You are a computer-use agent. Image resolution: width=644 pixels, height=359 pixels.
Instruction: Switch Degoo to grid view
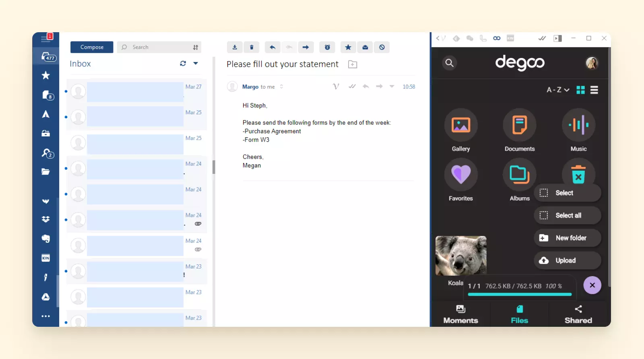[580, 90]
